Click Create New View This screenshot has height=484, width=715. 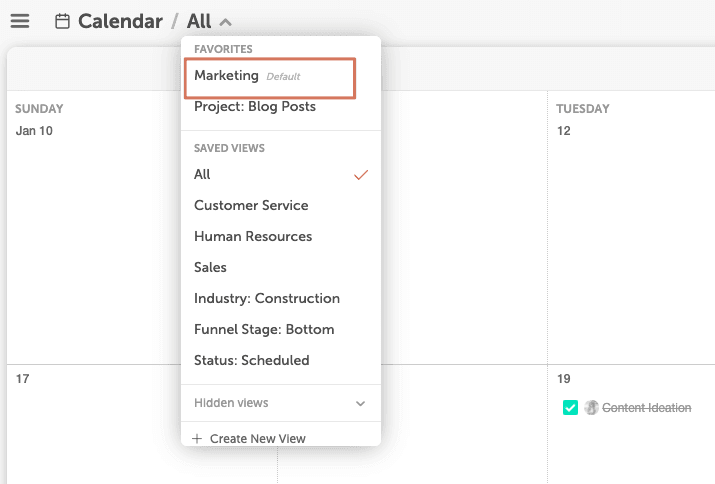click(x=257, y=438)
